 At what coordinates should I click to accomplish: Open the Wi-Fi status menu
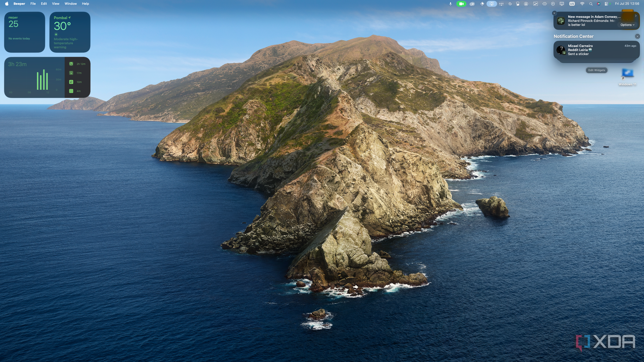pos(582,4)
